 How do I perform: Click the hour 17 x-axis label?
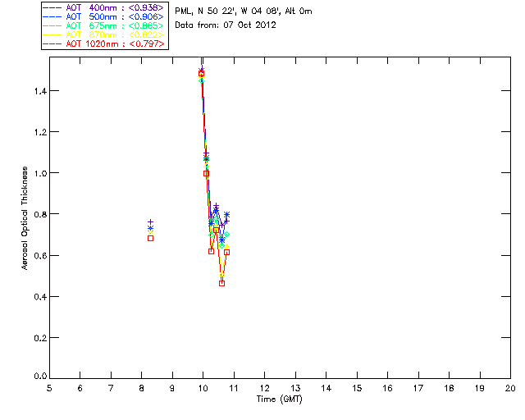(x=418, y=388)
